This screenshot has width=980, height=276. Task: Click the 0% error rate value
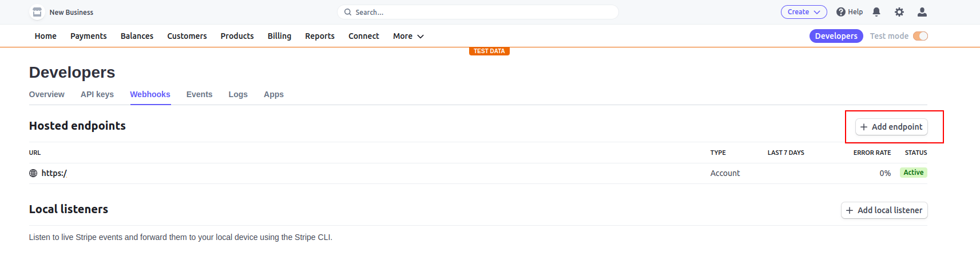tap(885, 173)
